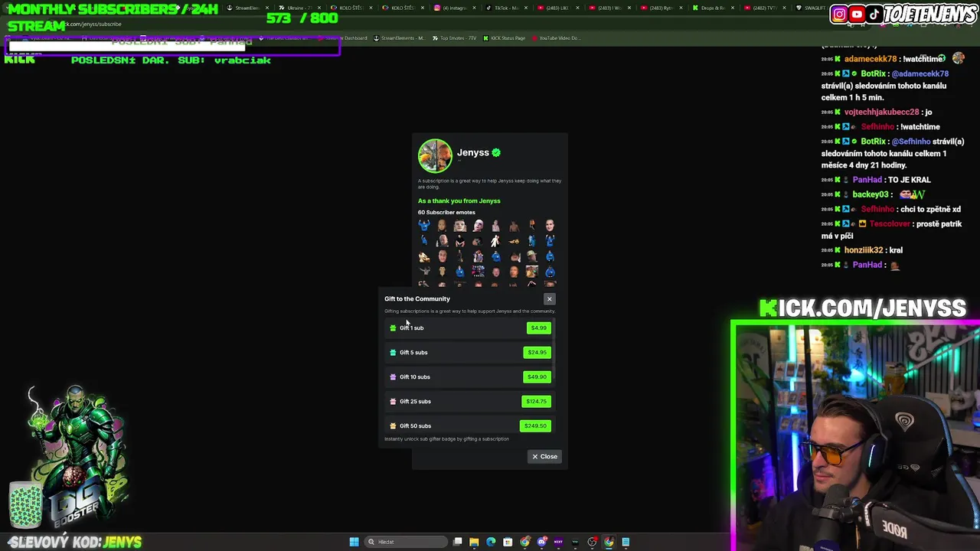The width and height of the screenshot is (980, 551).
Task: Open the Notepad icon in the taskbar
Action: [x=626, y=542]
